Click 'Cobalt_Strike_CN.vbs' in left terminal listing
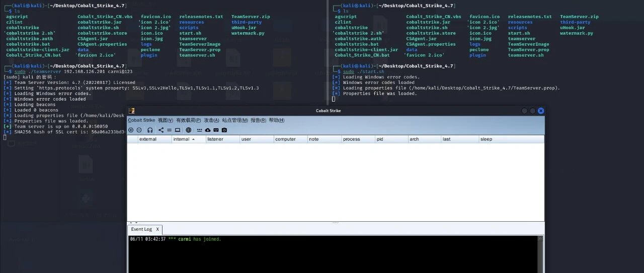The height and width of the screenshot is (273, 644). (105, 17)
